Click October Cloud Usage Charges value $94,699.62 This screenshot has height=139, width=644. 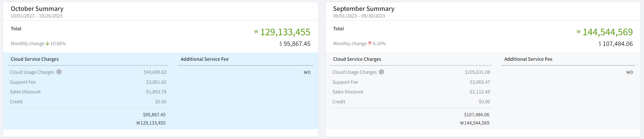pos(155,72)
